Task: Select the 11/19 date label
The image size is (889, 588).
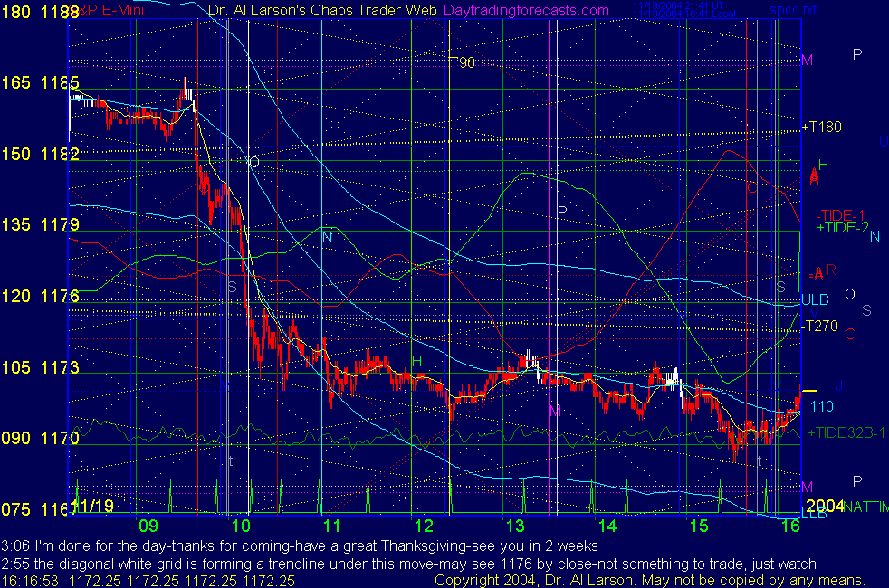Action: (x=93, y=506)
